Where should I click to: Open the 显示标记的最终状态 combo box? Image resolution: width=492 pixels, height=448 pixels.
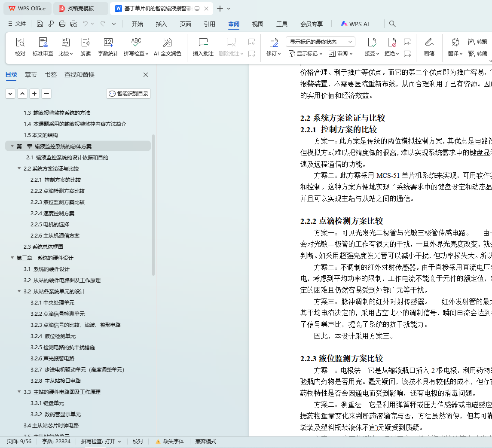pos(321,42)
